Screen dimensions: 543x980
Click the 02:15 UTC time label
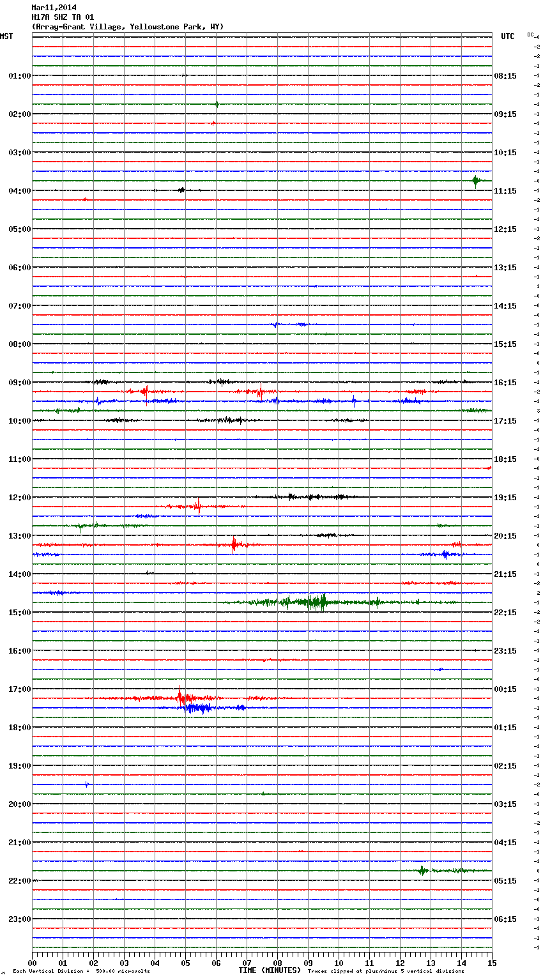[505, 766]
